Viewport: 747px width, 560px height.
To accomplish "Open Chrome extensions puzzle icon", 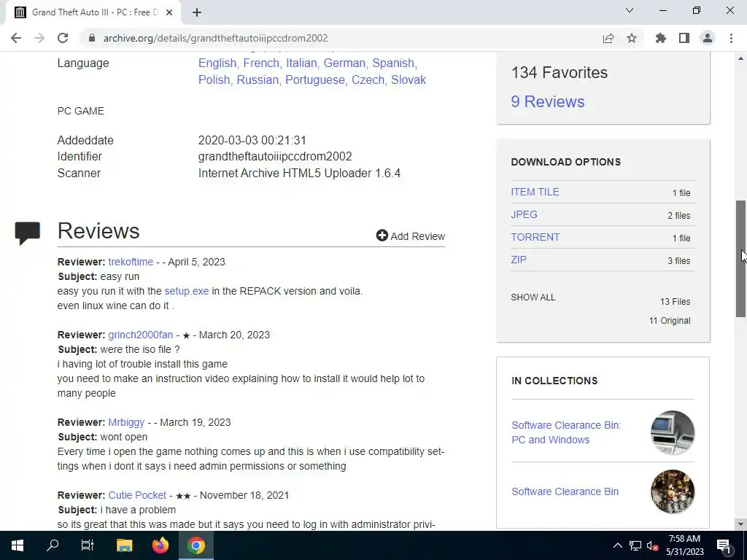I will 660,38.
